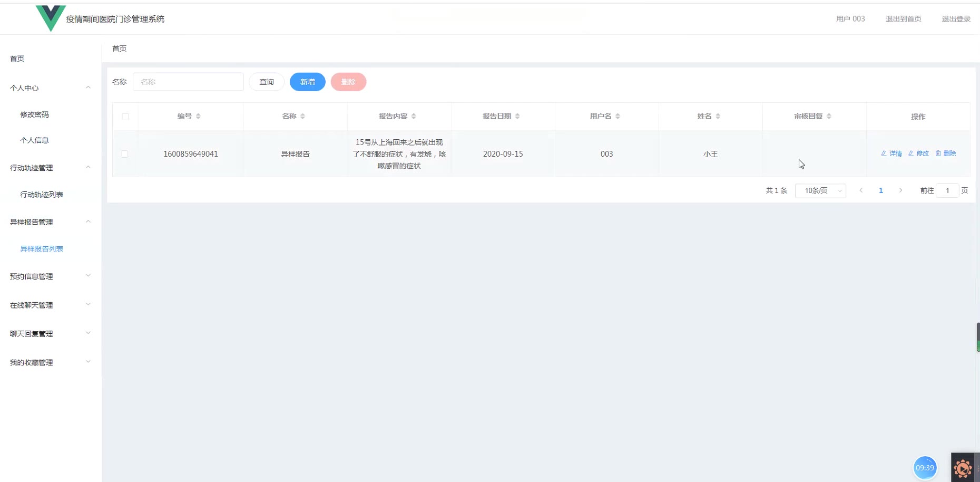Click the green Vue logo icon
The width and height of the screenshot is (980, 482).
tap(51, 18)
